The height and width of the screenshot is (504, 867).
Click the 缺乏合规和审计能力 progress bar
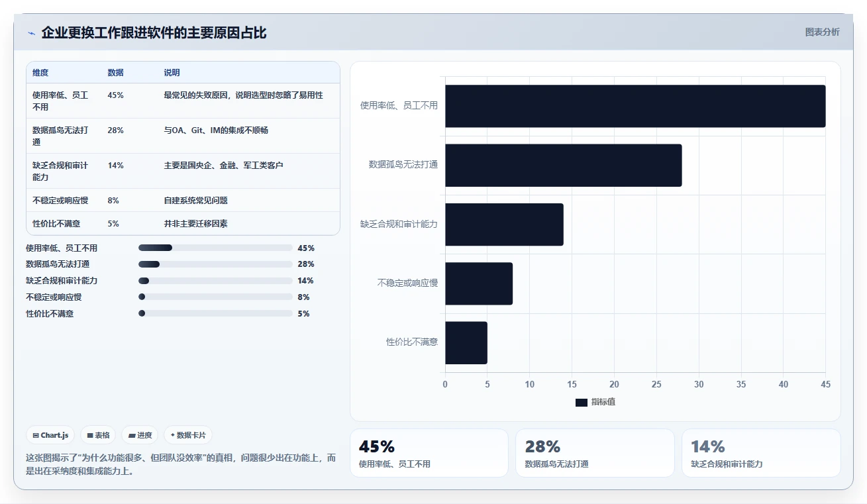pos(215,281)
